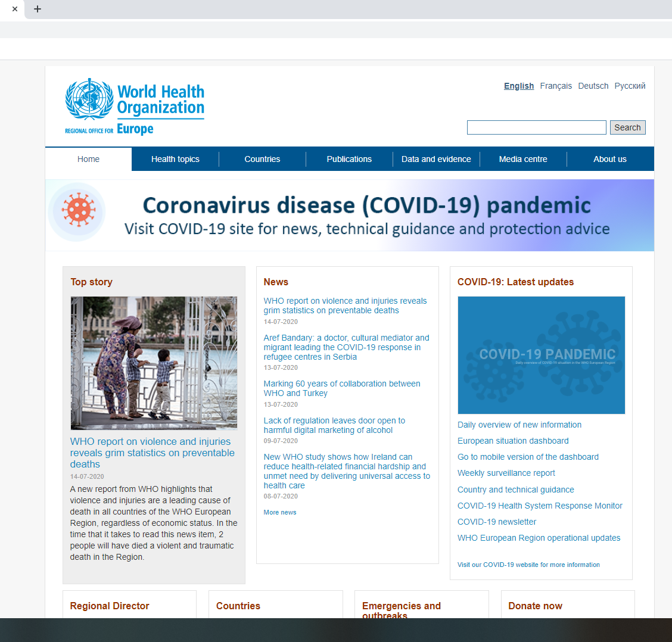The image size is (672, 642).
Task: Open COVID-19 newsletter link
Action: [x=497, y=522]
